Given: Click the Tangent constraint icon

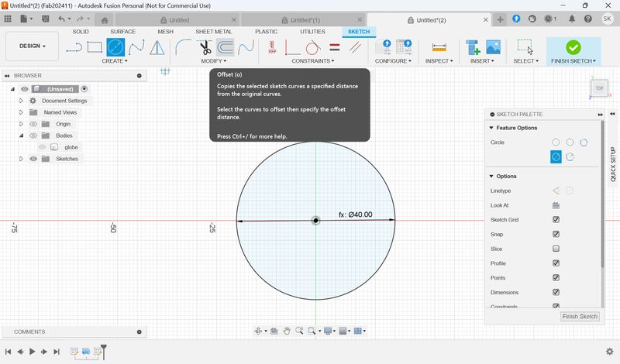Looking at the screenshot, I should pyautogui.click(x=313, y=47).
